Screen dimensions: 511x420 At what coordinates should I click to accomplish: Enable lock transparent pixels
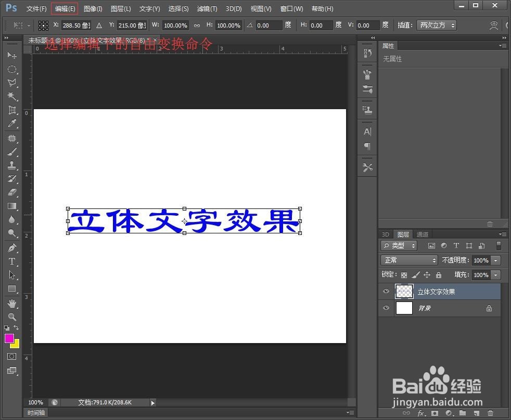click(404, 274)
